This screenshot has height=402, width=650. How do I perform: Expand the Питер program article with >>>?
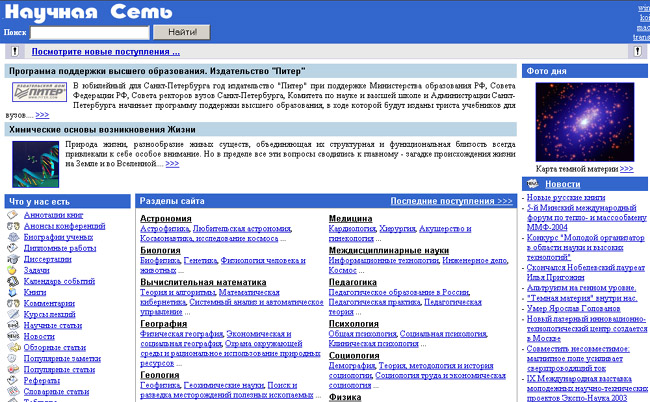pos(42,115)
